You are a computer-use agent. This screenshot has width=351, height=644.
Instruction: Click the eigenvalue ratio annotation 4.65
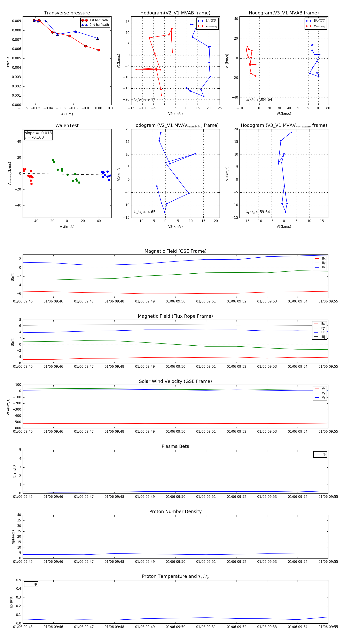click(x=144, y=212)
